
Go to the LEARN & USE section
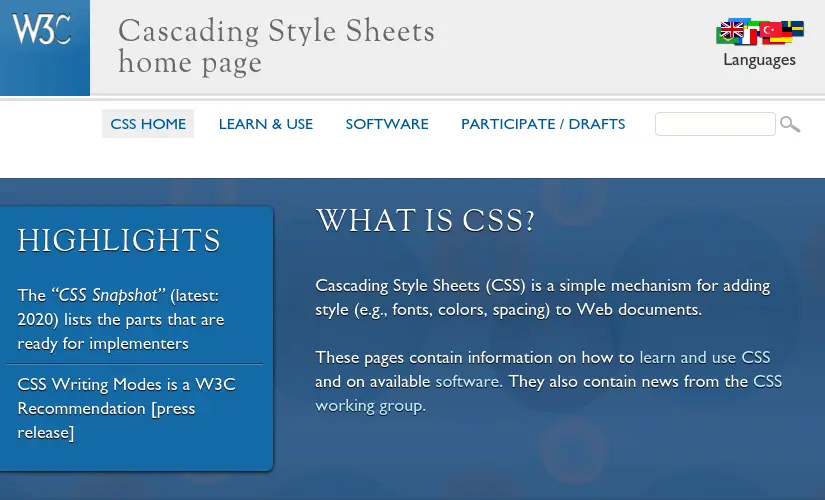266,124
